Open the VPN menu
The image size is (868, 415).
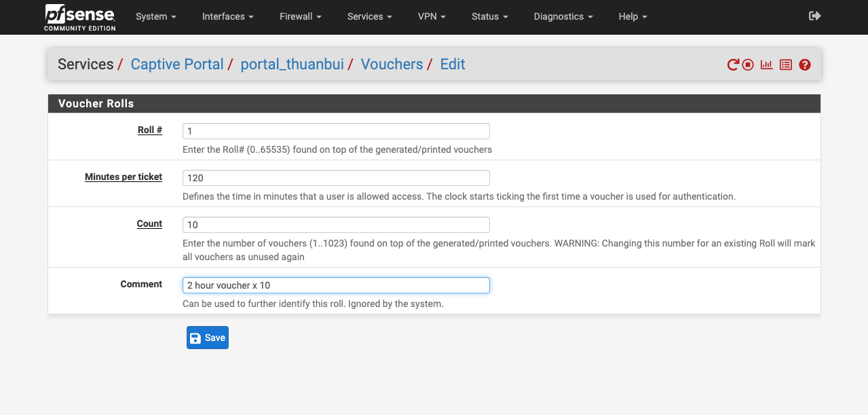(432, 16)
